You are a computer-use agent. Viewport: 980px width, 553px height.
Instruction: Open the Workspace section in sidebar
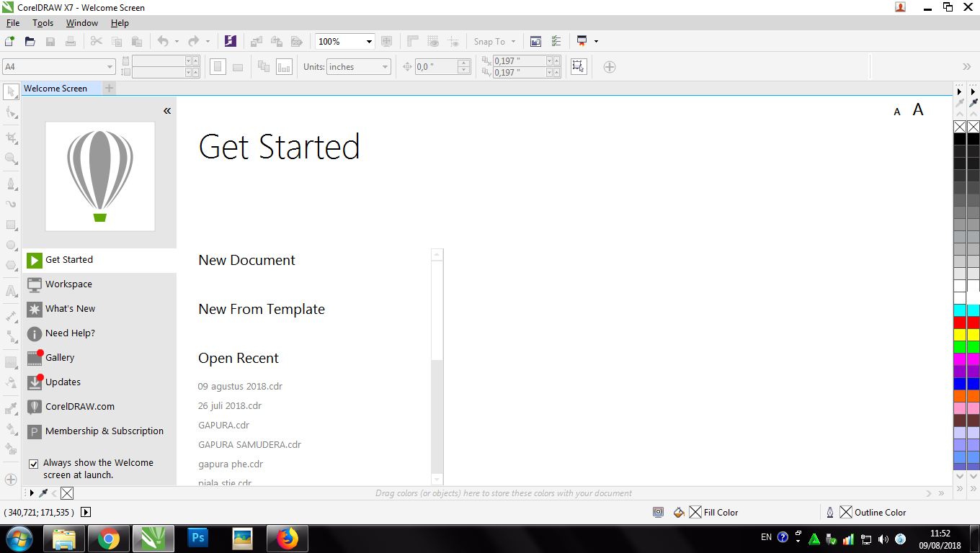pos(99,284)
